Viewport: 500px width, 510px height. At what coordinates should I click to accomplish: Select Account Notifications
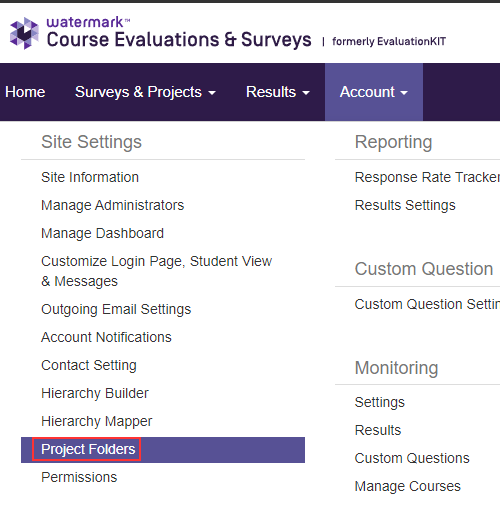(x=106, y=337)
